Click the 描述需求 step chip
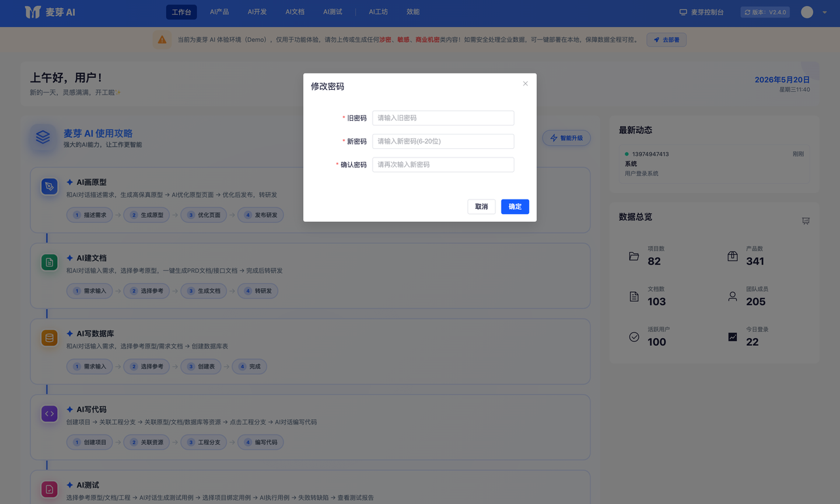Image resolution: width=840 pixels, height=504 pixels. click(x=90, y=215)
